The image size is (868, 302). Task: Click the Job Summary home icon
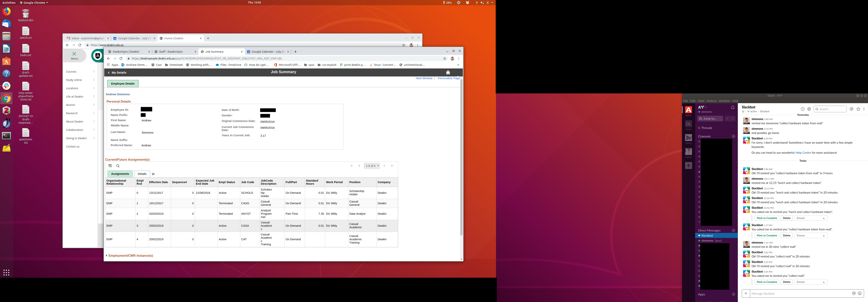[x=448, y=72]
